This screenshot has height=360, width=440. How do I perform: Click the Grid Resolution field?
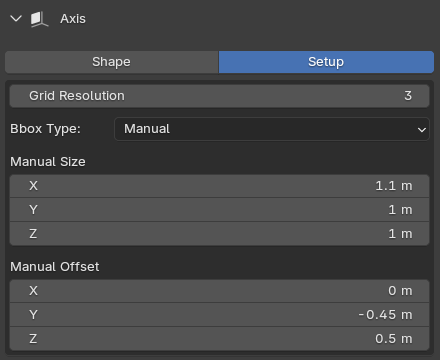[219, 96]
